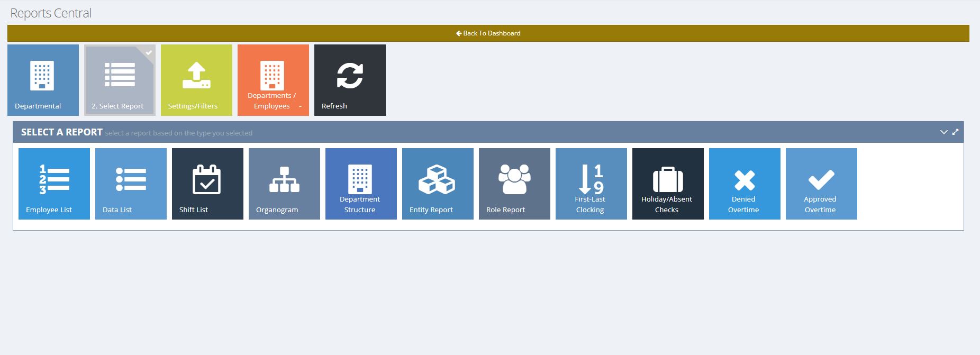Select the Entity Report tile
Image resolution: width=980 pixels, height=355 pixels.
click(x=438, y=184)
